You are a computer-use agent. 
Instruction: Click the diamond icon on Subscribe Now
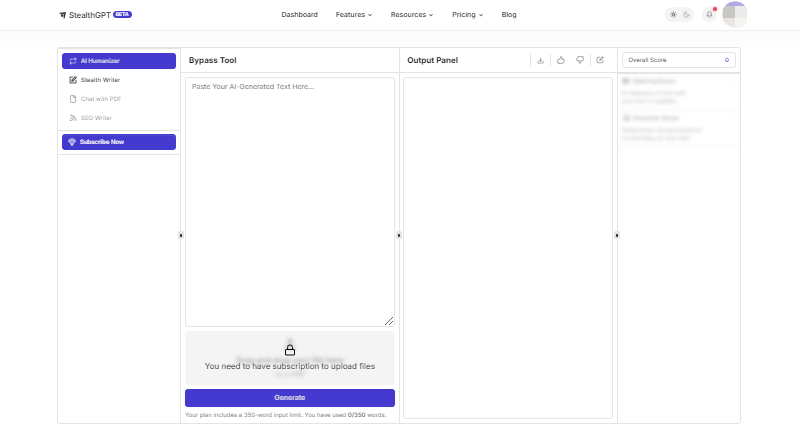click(72, 142)
